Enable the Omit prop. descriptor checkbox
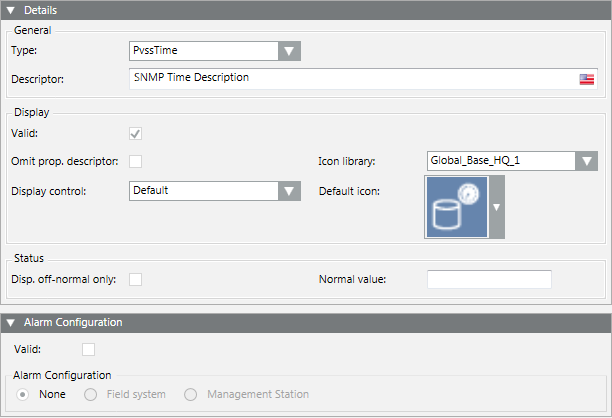Screen dimensions: 612x418 (135, 161)
